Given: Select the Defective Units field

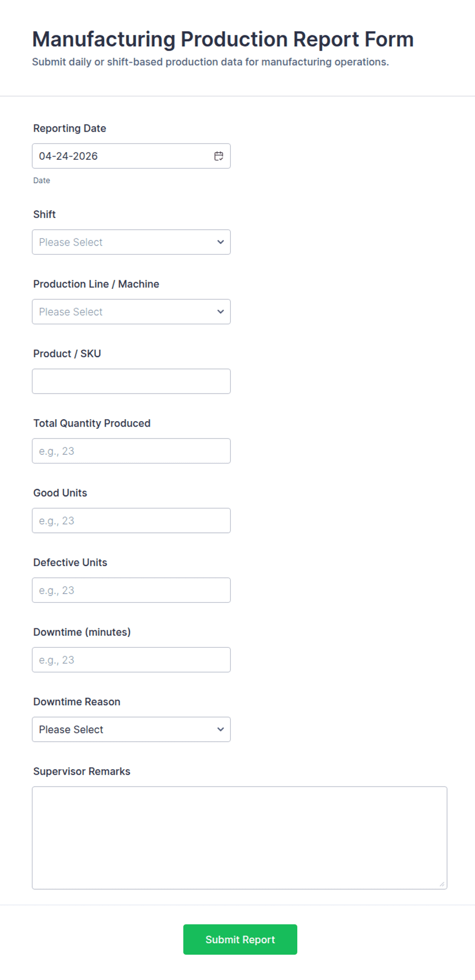Looking at the screenshot, I should (x=131, y=590).
